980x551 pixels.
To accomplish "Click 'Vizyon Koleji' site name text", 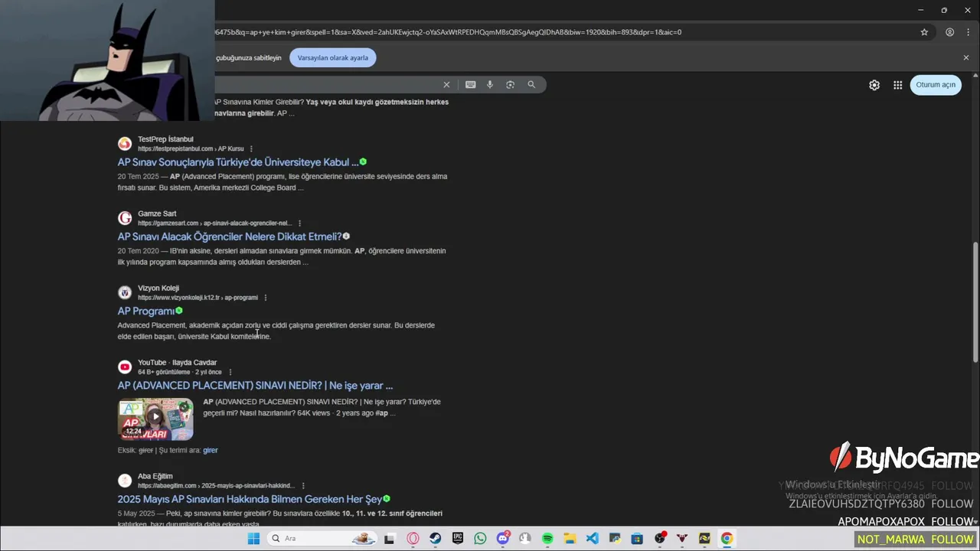I will coord(158,288).
